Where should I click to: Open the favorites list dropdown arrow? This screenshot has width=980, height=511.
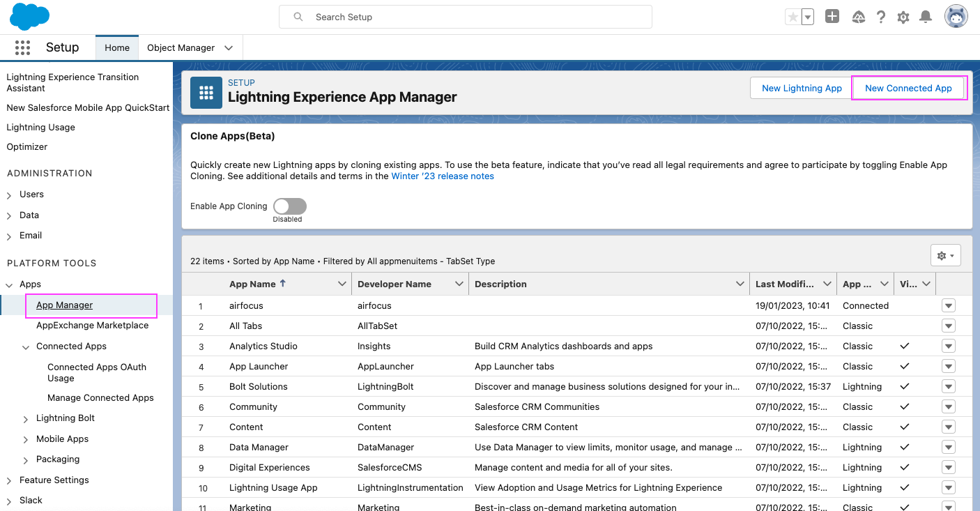pyautogui.click(x=808, y=17)
